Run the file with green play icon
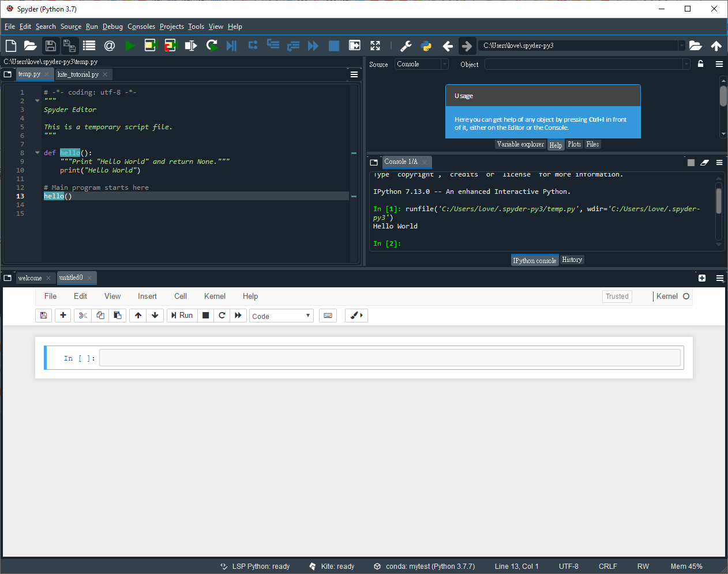This screenshot has height=574, width=728. coord(130,46)
